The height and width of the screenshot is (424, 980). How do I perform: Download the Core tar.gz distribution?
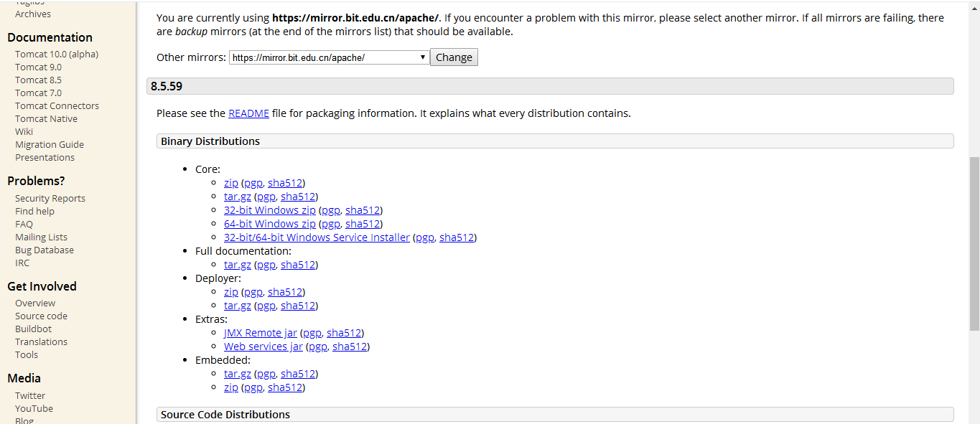pos(237,197)
